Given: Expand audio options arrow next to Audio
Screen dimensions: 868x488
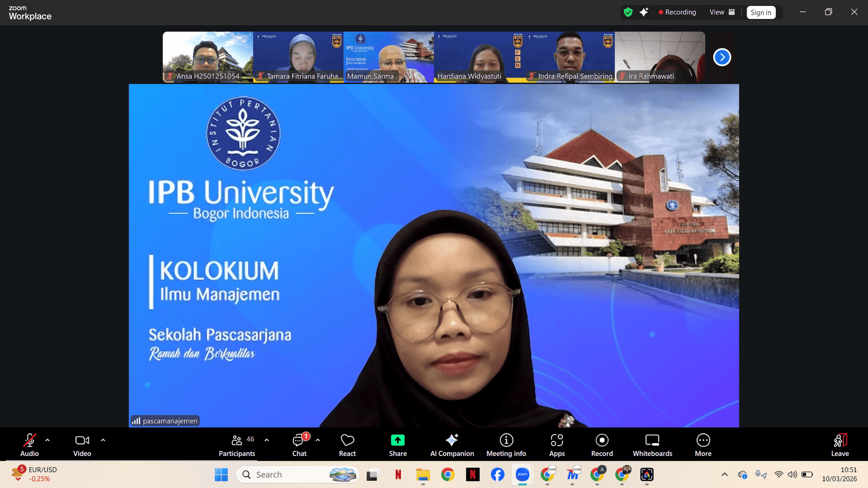Looking at the screenshot, I should click(x=48, y=440).
